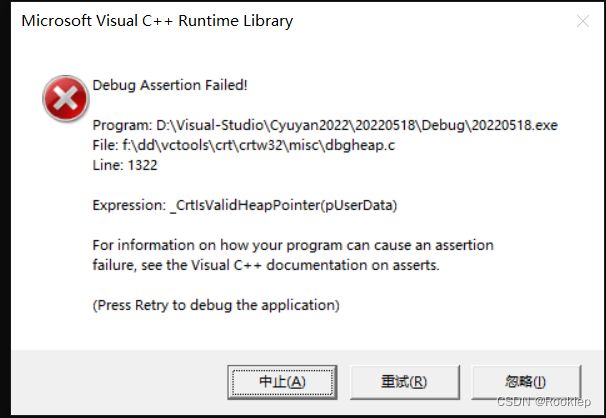Click the Program: label text

(x=123, y=125)
